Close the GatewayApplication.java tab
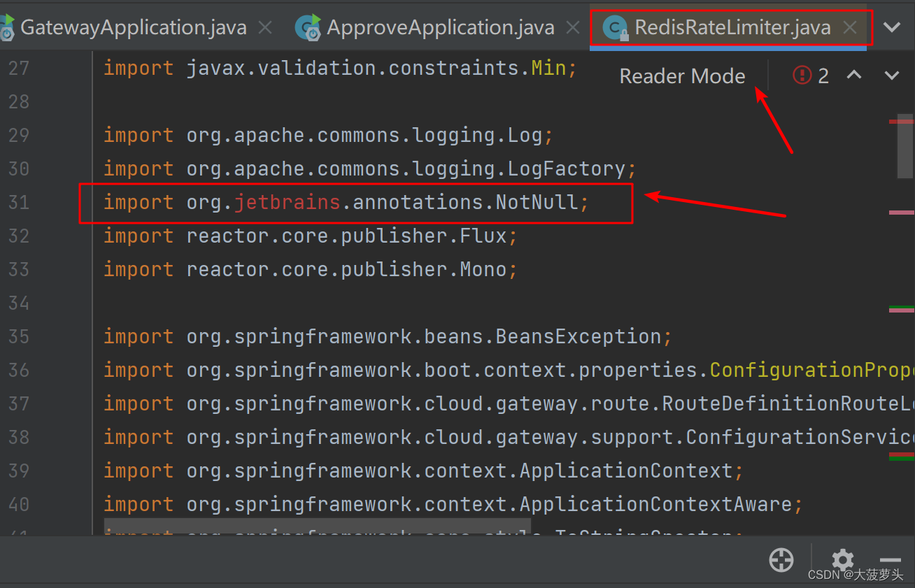The width and height of the screenshot is (915, 588). [265, 27]
